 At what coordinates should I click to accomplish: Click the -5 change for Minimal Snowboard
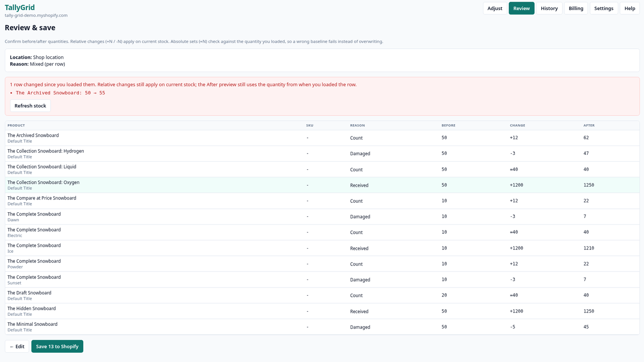pos(513,327)
